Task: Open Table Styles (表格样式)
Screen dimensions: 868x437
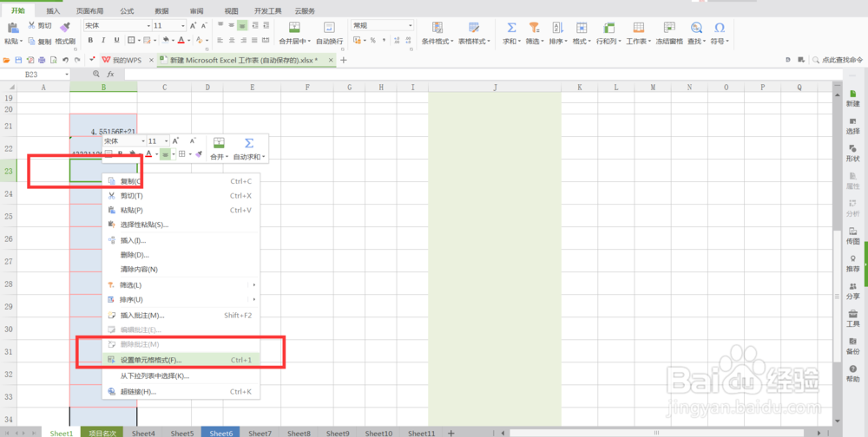Action: tap(474, 33)
